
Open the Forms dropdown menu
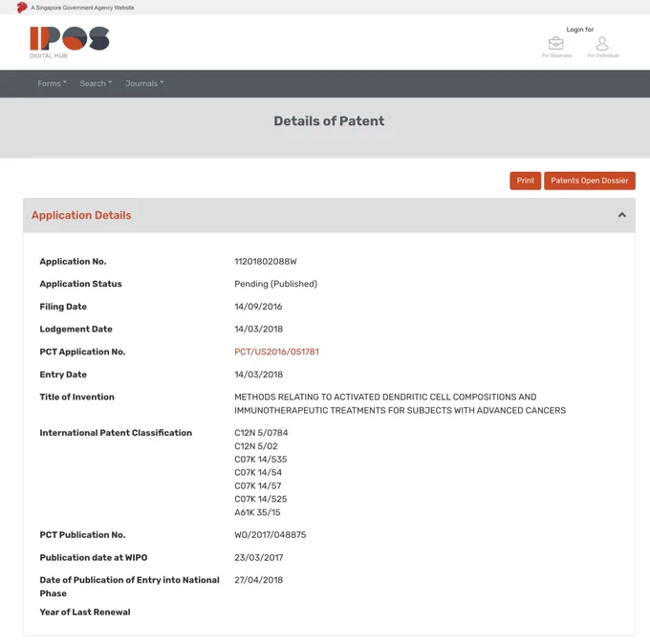52,83
